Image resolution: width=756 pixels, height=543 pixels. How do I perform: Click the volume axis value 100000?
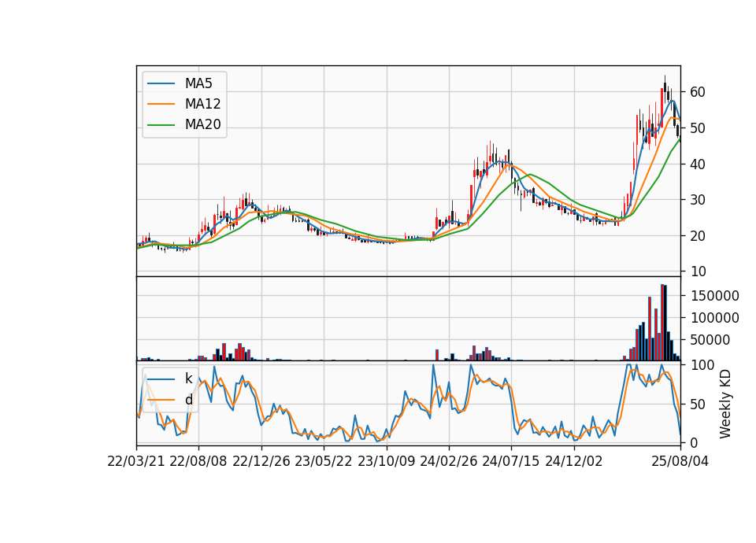pyautogui.click(x=714, y=318)
